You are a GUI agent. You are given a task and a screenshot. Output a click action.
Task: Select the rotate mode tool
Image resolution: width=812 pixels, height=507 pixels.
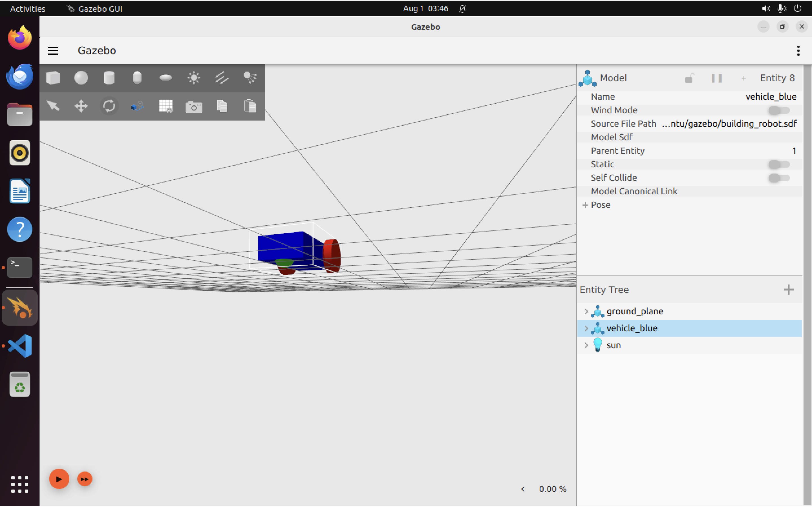[109, 106]
